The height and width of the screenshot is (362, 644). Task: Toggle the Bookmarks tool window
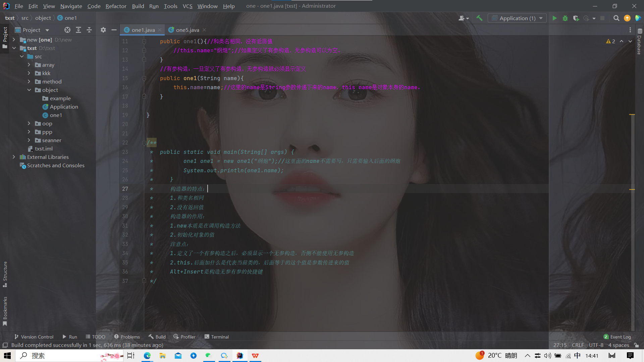5,310
